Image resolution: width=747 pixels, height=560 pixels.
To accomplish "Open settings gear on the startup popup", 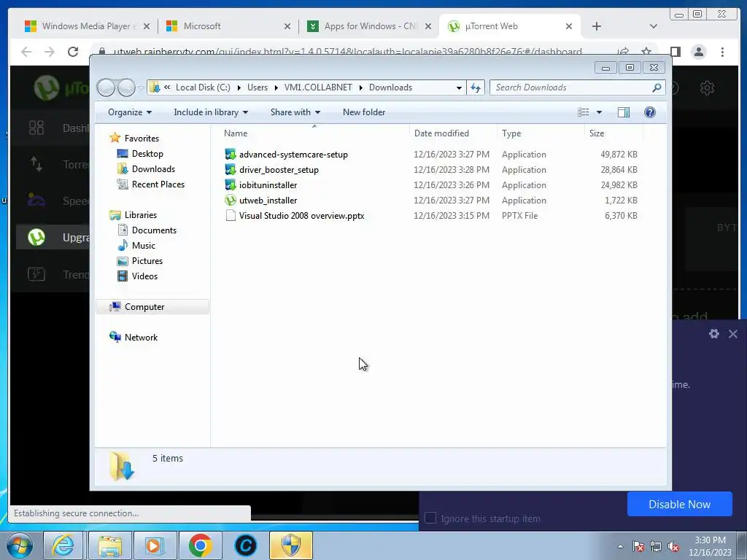I will pyautogui.click(x=713, y=334).
